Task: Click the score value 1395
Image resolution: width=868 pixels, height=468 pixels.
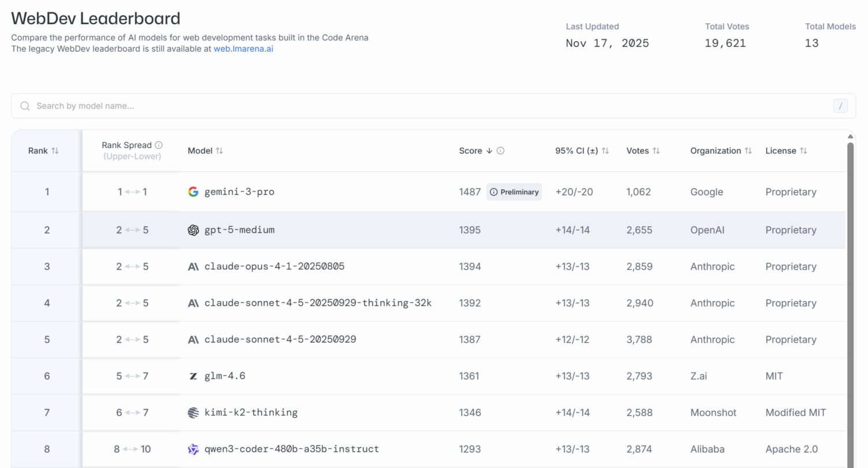Action: click(x=470, y=230)
